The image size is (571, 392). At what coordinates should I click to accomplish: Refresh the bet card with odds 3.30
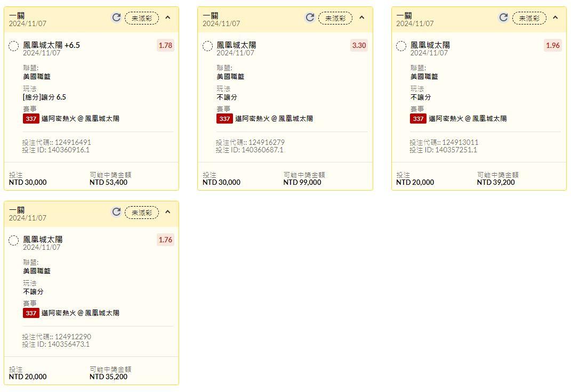(x=310, y=18)
